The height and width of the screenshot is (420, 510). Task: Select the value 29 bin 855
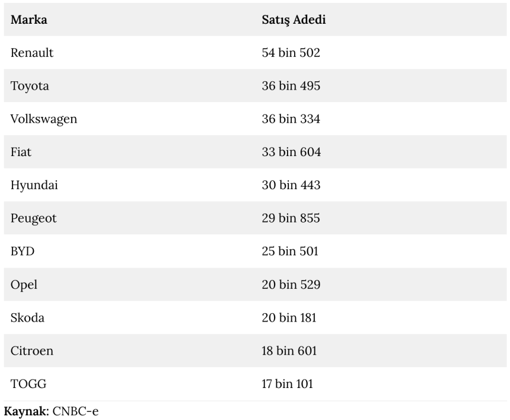[291, 218]
